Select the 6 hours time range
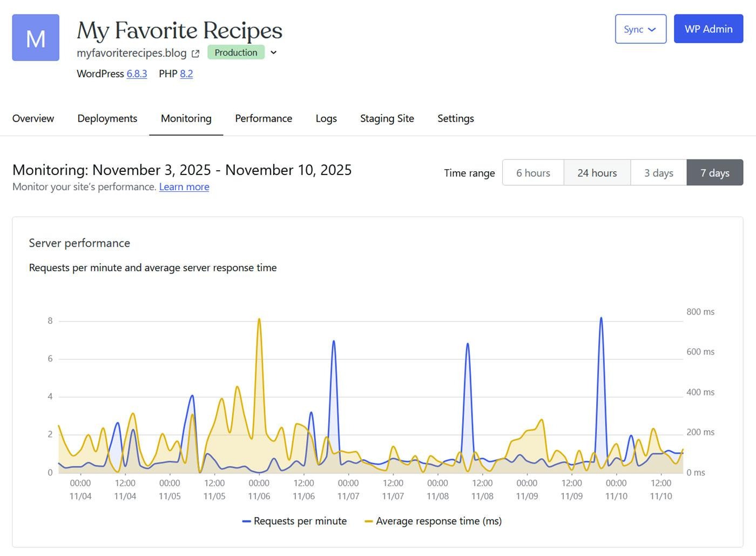The width and height of the screenshot is (756, 556). tap(533, 173)
